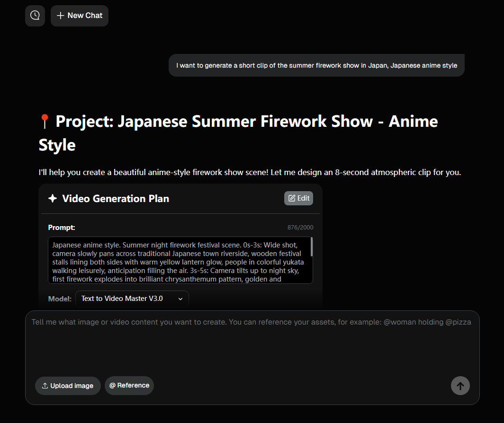Click the 876/2000 character counter
This screenshot has height=423, width=504.
tap(300, 228)
